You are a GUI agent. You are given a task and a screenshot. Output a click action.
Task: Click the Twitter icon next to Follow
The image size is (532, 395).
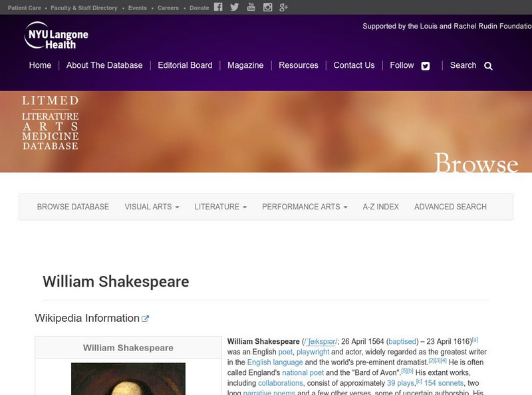tap(426, 66)
